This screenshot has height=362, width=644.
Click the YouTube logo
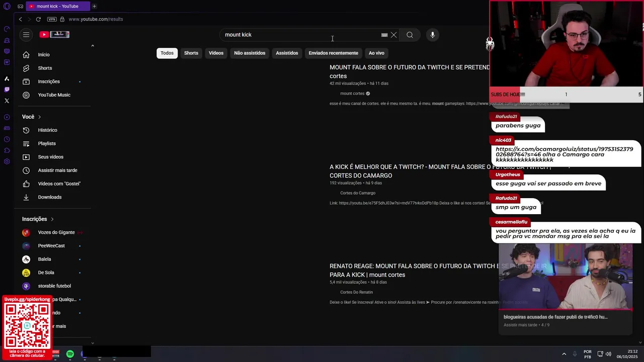[x=54, y=35]
